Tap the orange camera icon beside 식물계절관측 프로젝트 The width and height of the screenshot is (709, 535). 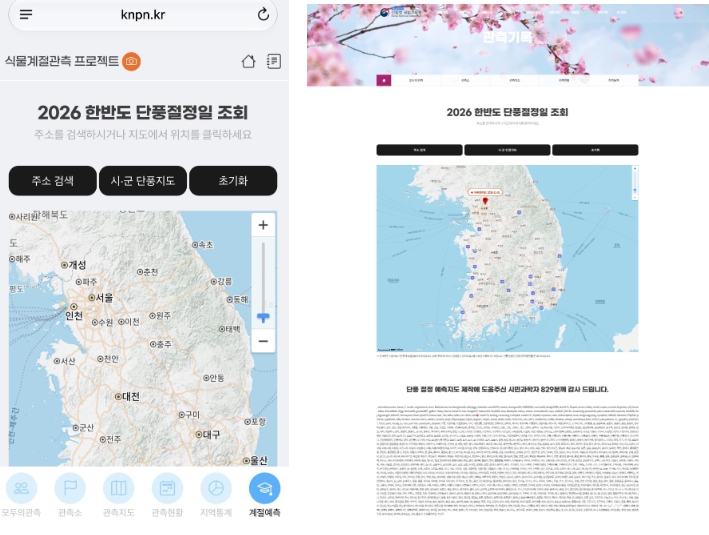[x=132, y=61]
